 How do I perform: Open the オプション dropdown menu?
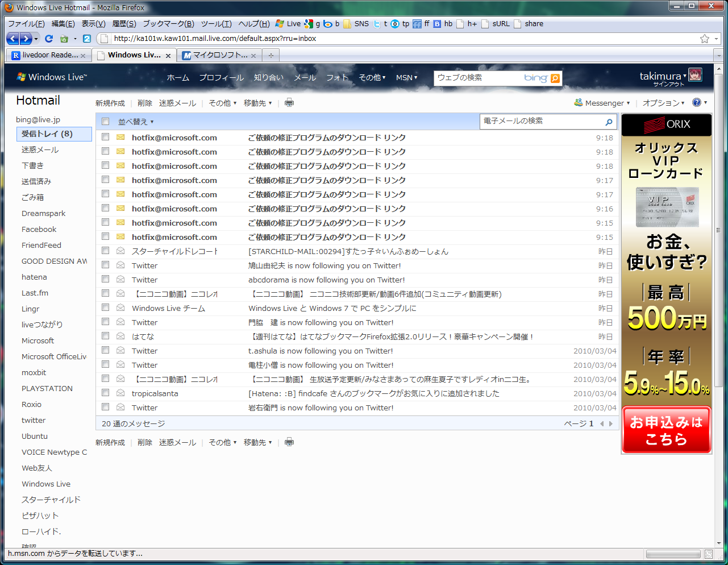point(664,103)
